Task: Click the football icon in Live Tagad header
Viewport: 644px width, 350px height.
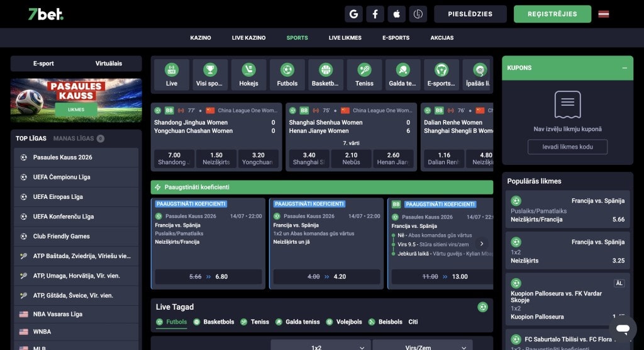Action: [482, 307]
